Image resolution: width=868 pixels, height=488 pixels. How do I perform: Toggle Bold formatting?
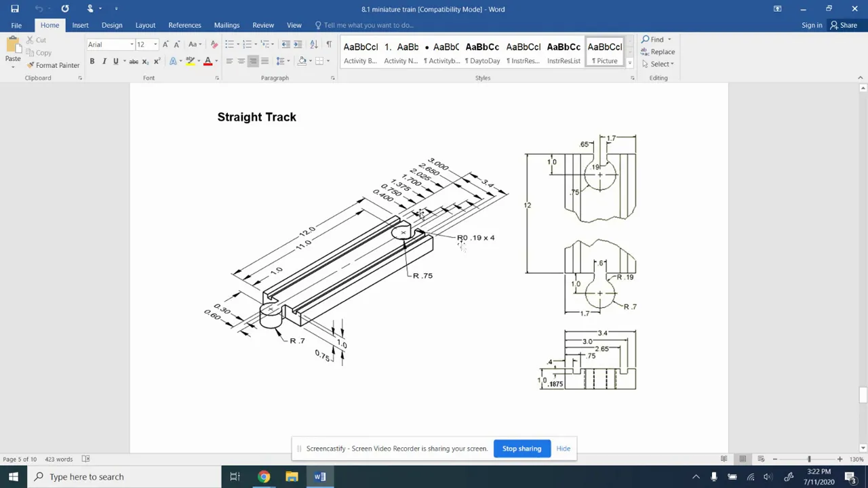92,62
